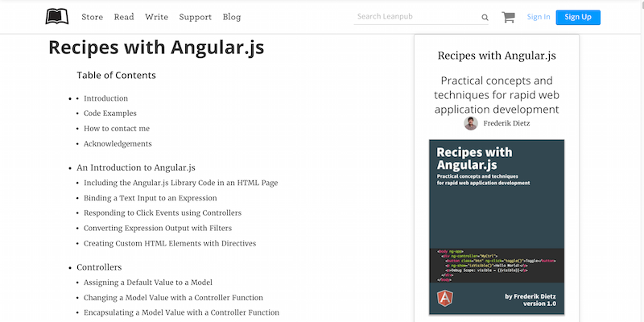Click the Recipes with Angular.js sidebar title
The image size is (644, 322).
[x=497, y=56]
